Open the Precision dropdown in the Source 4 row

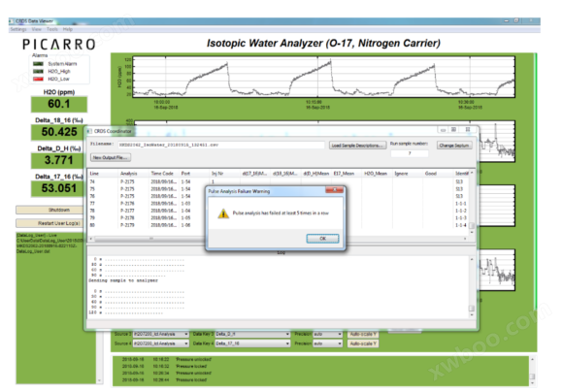pyautogui.click(x=328, y=343)
